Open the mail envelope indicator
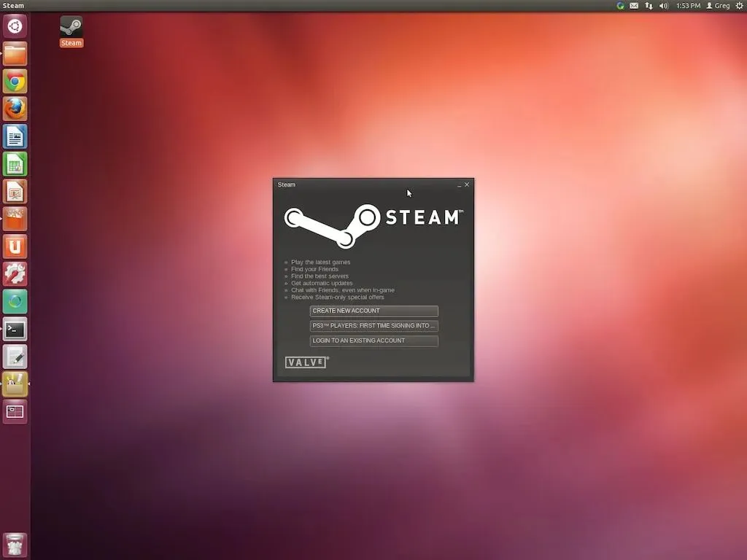Viewport: 747px width, 560px height. (x=634, y=6)
